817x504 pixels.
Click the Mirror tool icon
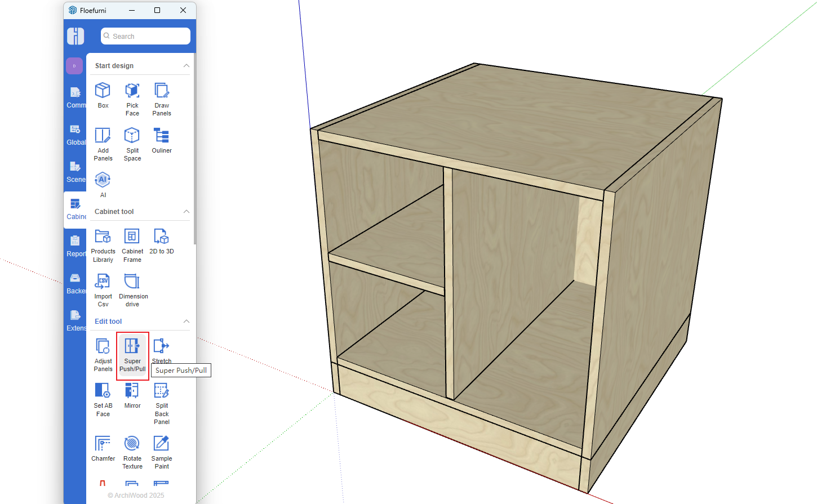click(x=132, y=395)
